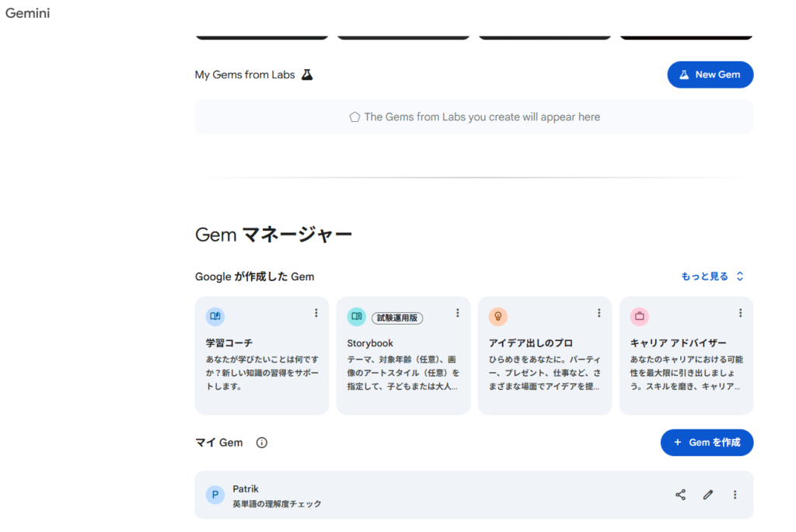
Task: Edit the Patrik gem with pencil icon
Action: (x=707, y=495)
